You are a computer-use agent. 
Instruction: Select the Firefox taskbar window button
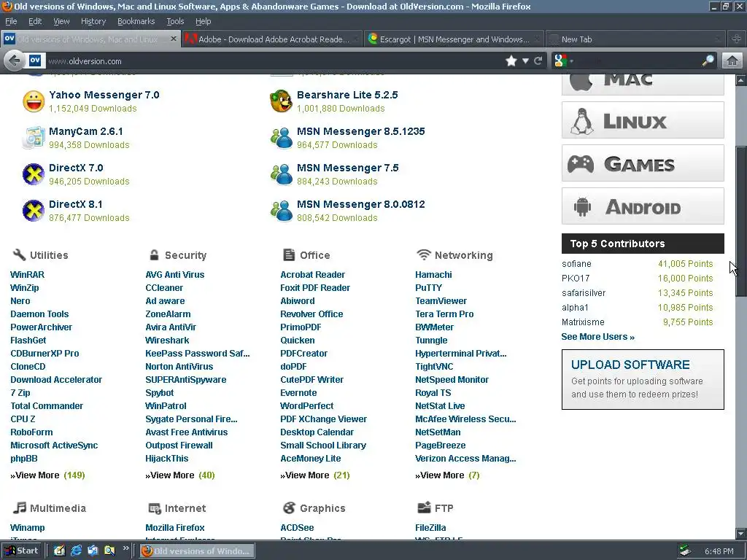(197, 551)
